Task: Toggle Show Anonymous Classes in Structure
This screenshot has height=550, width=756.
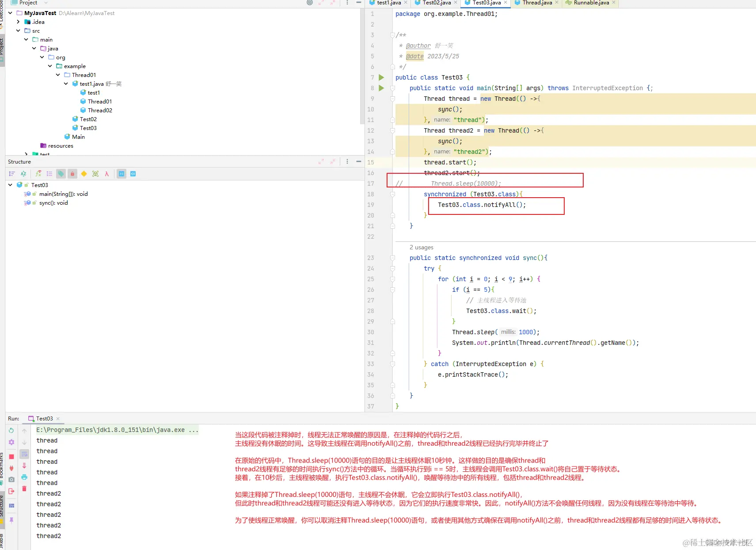Action: [95, 174]
